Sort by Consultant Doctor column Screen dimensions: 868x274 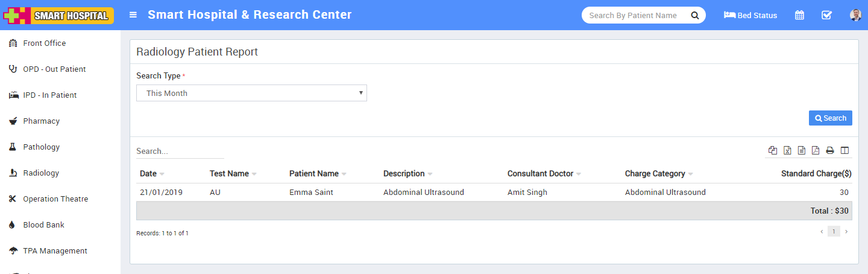pyautogui.click(x=540, y=174)
